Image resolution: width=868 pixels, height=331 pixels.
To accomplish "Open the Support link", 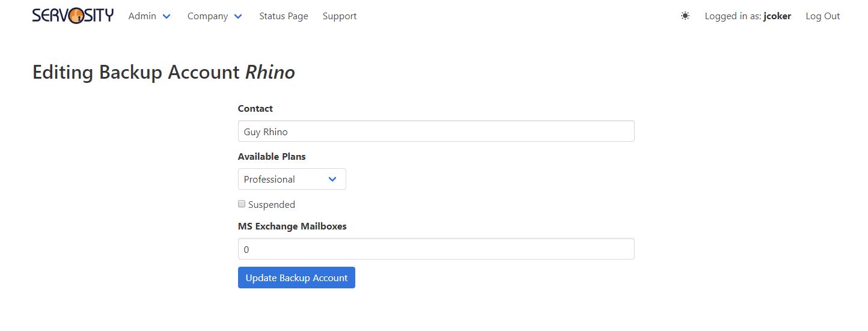I will (x=340, y=16).
